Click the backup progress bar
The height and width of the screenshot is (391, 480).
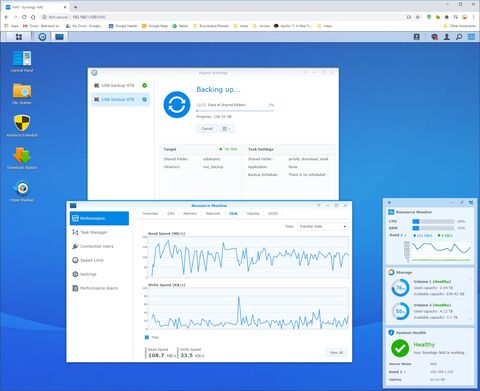tap(235, 110)
